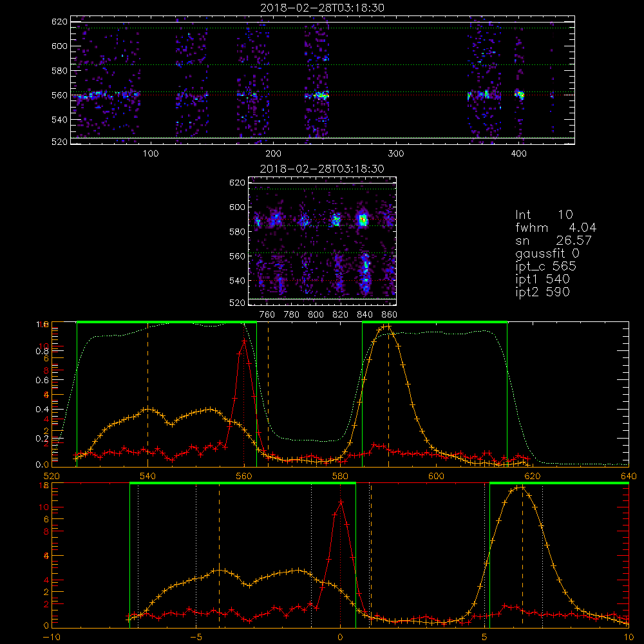Click the x-axis label -10 of the bottom plot
Image resolution: width=644 pixels, height=644 pixels.
[52, 637]
